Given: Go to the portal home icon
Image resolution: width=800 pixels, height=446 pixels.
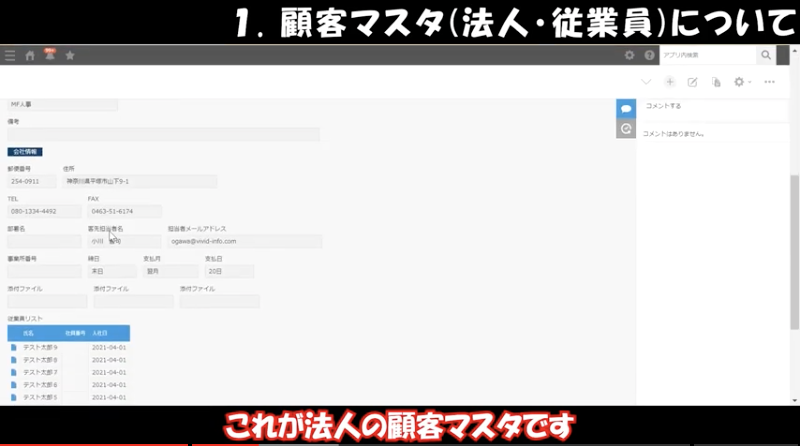Looking at the screenshot, I should coord(30,56).
